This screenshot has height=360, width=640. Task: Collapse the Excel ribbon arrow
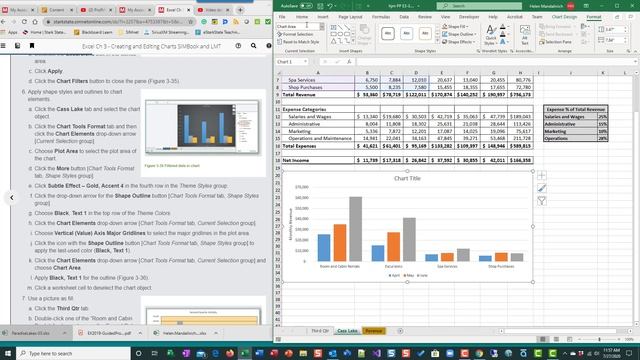635,51
